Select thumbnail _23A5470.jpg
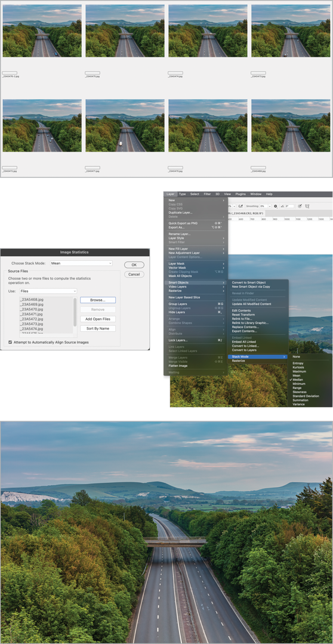Image resolution: width=333 pixels, height=644 pixels. coord(208,125)
